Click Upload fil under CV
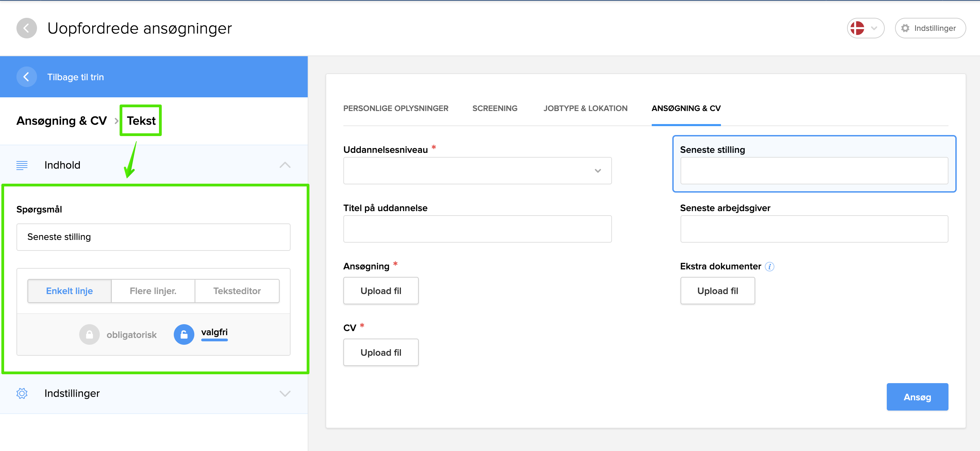Screen dimensions: 980x451 click(380, 352)
